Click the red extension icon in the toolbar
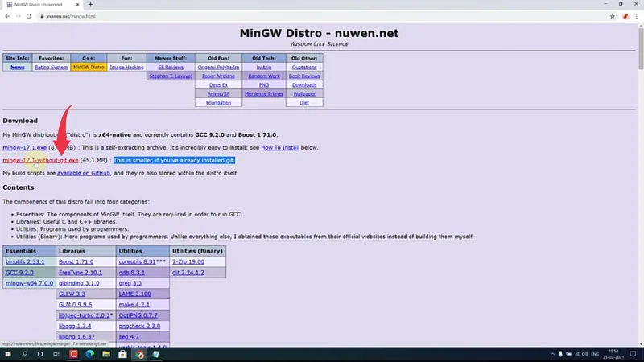The width and height of the screenshot is (644, 362). pyautogui.click(x=625, y=16)
